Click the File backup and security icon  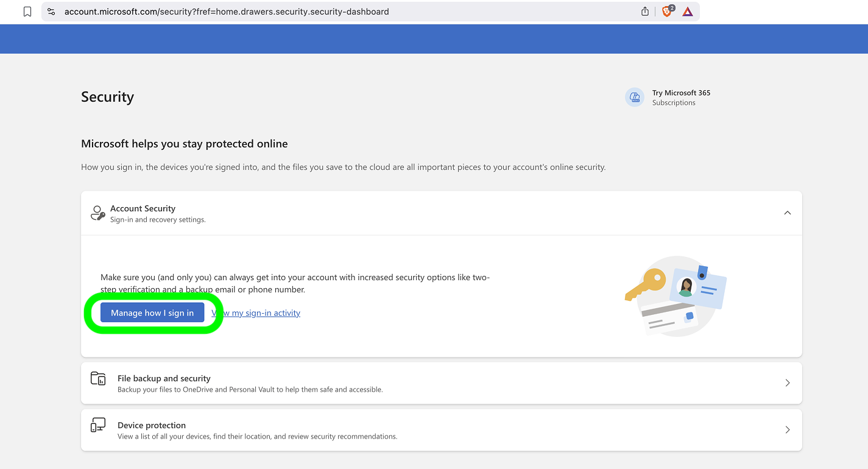click(97, 378)
